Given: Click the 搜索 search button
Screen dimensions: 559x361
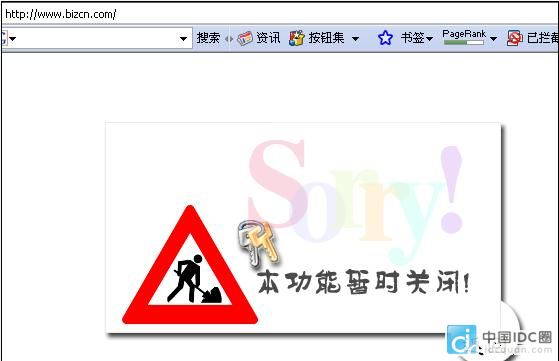Looking at the screenshot, I should click(x=208, y=38).
